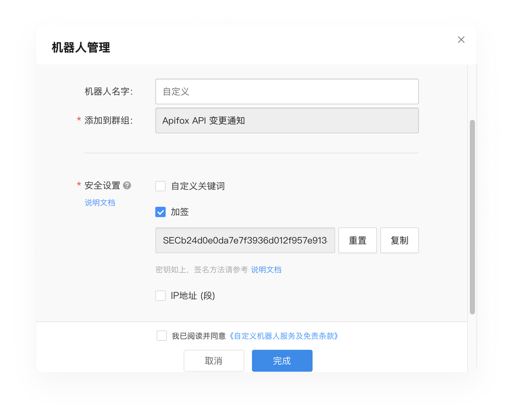Screen dimensions: 513x420
Task: Check the agreement box for 我已阅读并同意
Action: tap(162, 336)
